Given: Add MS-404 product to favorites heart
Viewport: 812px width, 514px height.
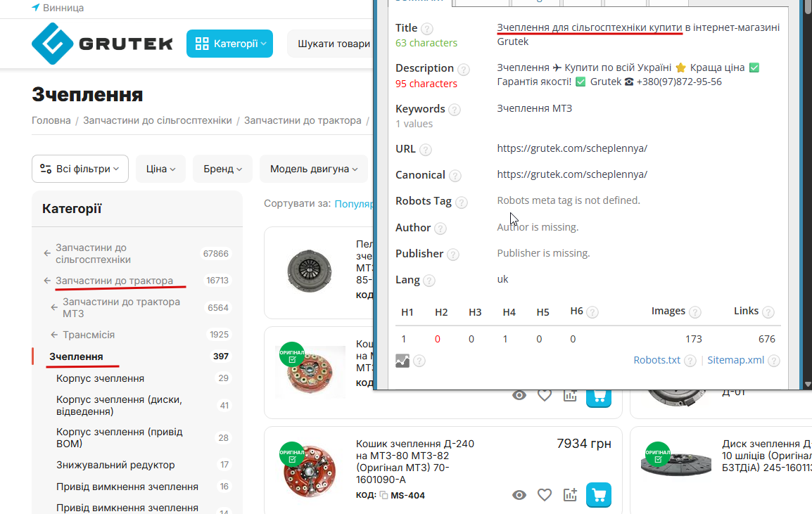Looking at the screenshot, I should coord(545,495).
